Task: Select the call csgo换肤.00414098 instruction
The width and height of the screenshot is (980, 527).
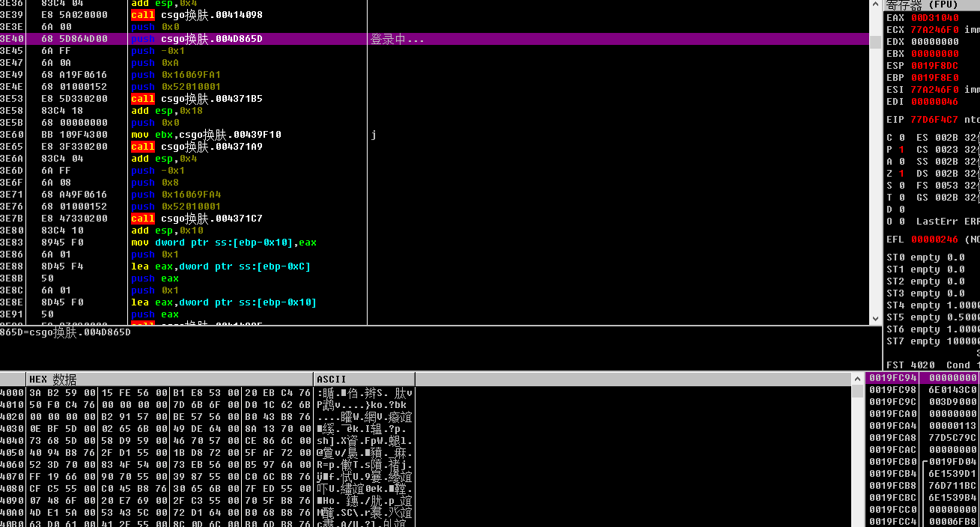Action: pos(196,15)
